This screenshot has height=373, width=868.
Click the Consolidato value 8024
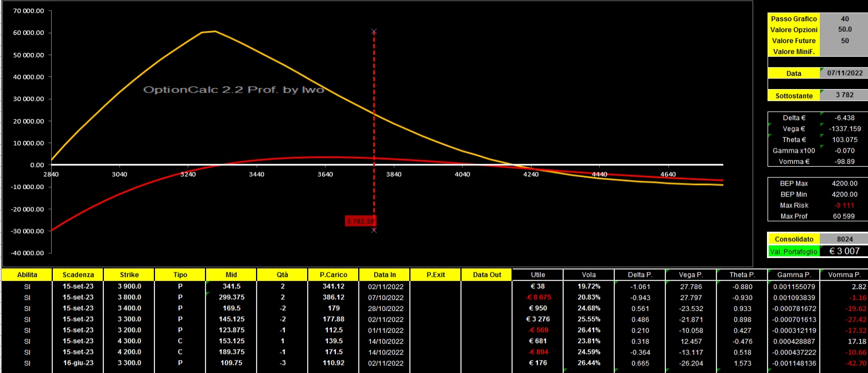point(844,239)
